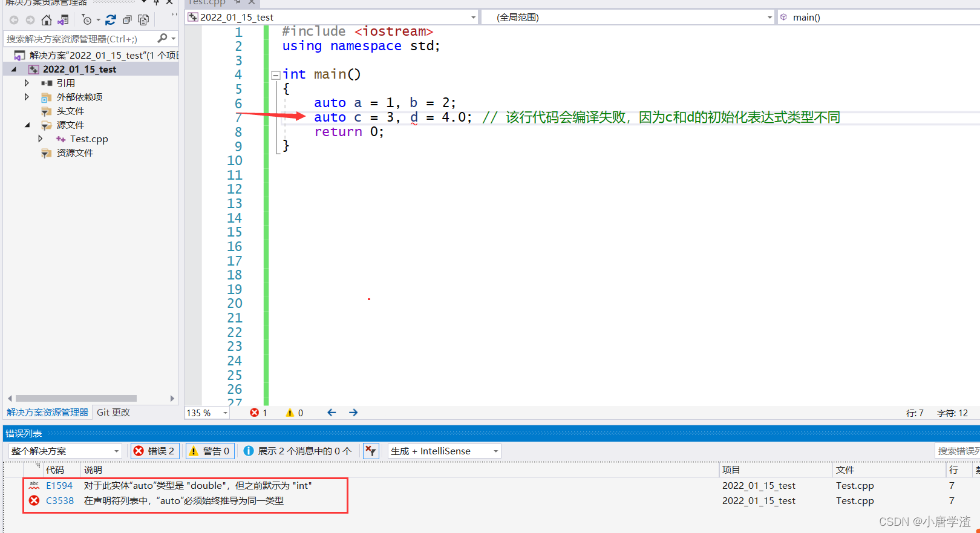Sort error list by 说明 column
This screenshot has width=980, height=533.
click(93, 469)
